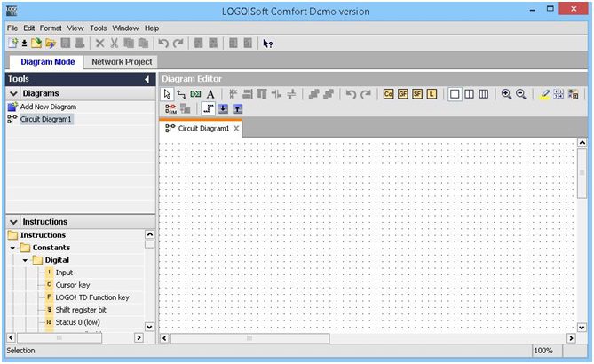The height and width of the screenshot is (364, 594).
Task: Click the Simulation icon on second toolbar row
Action: [170, 109]
